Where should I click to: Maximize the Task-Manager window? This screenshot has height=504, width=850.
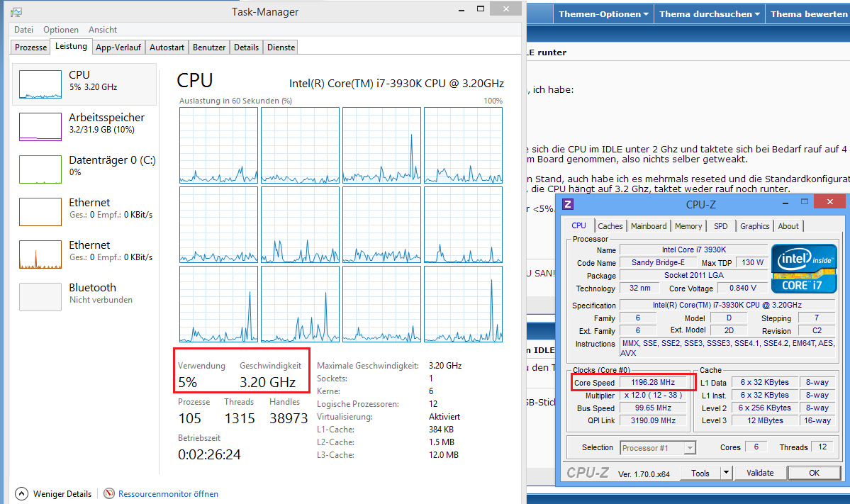point(480,9)
